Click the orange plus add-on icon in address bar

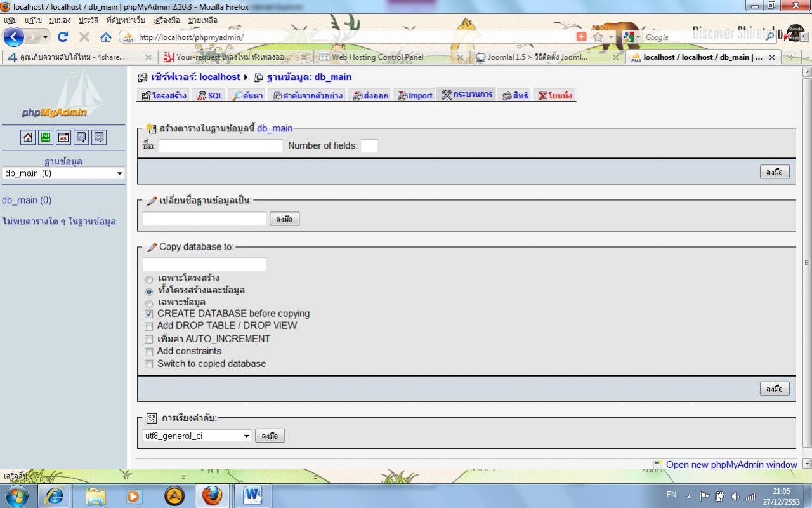pyautogui.click(x=581, y=37)
